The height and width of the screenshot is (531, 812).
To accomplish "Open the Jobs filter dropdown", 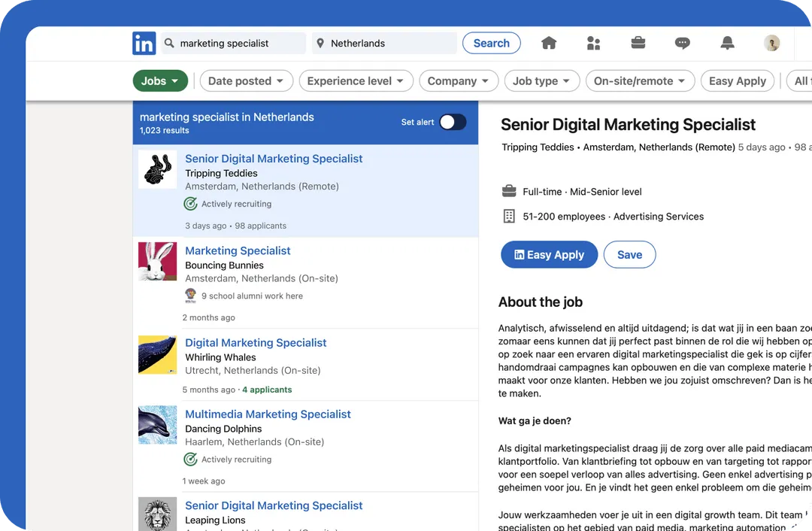I will click(x=160, y=80).
